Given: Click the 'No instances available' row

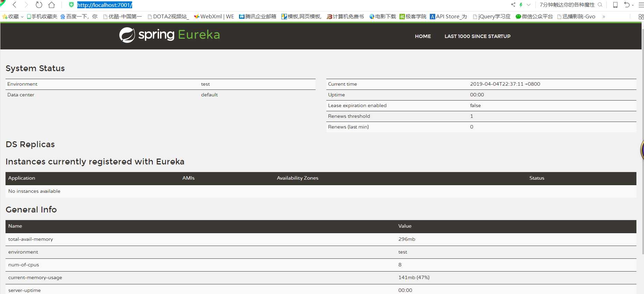Looking at the screenshot, I should [321, 191].
